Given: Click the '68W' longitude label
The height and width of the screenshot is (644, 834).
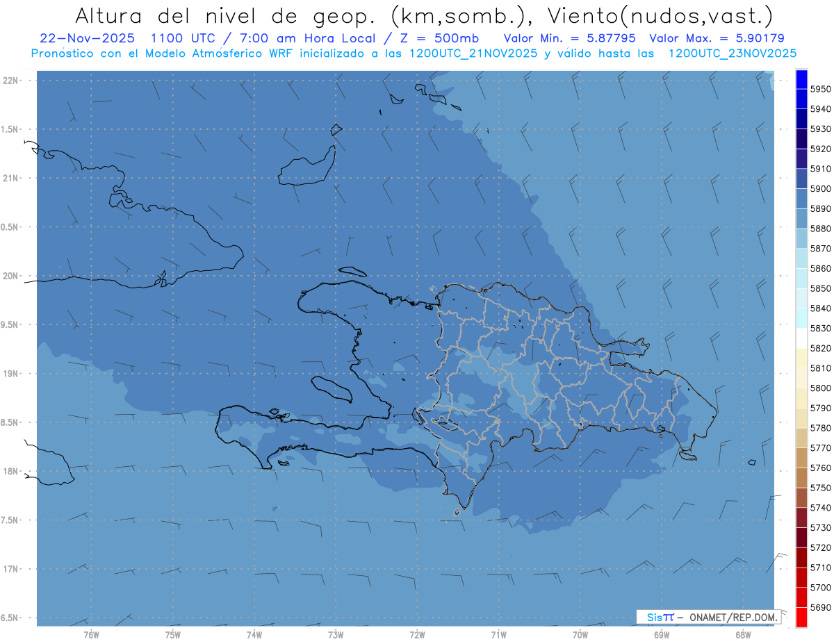Looking at the screenshot, I should 743,634.
